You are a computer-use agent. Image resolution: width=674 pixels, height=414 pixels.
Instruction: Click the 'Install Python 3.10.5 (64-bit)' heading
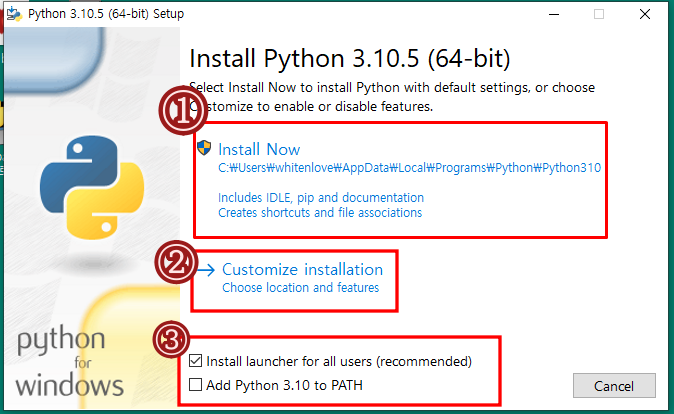click(349, 59)
